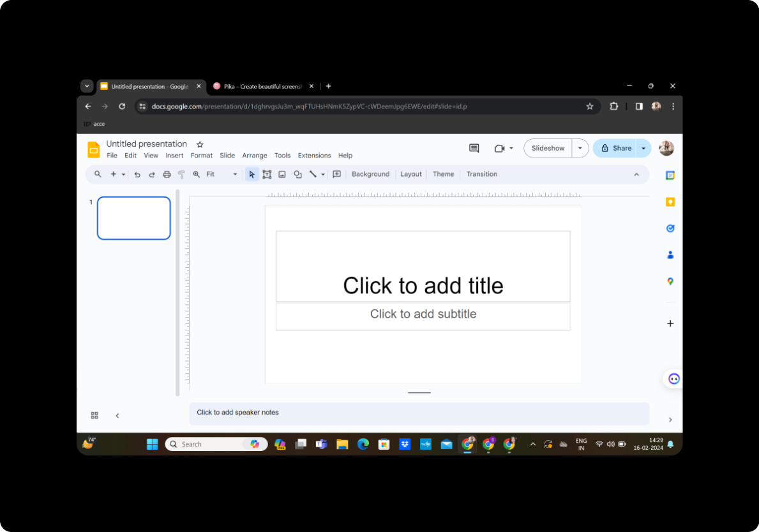Viewport: 759px width, 532px height.
Task: Select the paint format roller icon
Action: pyautogui.click(x=181, y=175)
